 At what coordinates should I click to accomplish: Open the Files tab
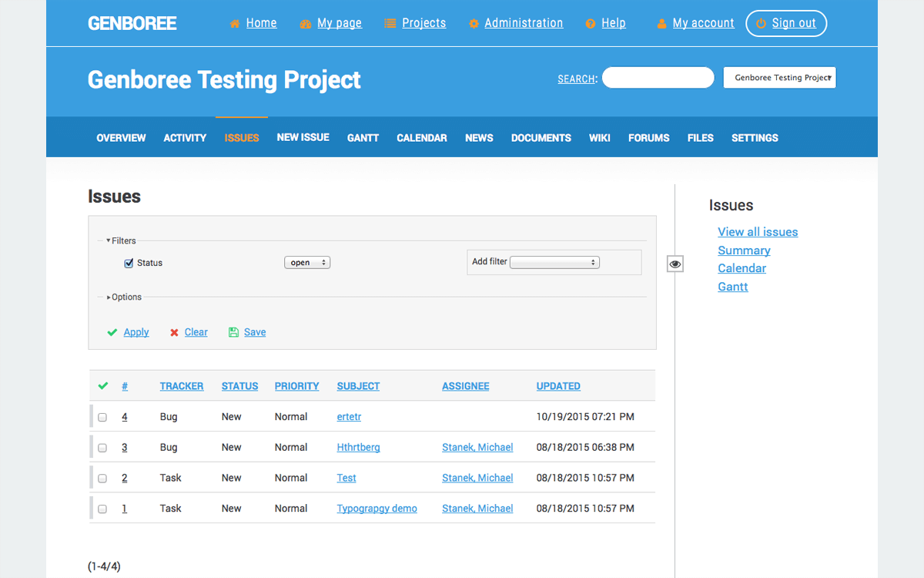click(x=701, y=138)
